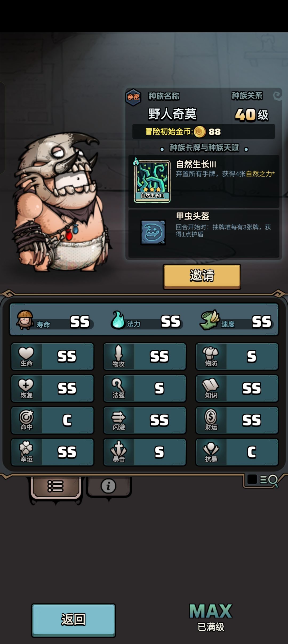The height and width of the screenshot is (644, 288).
Task: Tap the 法力 blue flame icon
Action: click(118, 320)
